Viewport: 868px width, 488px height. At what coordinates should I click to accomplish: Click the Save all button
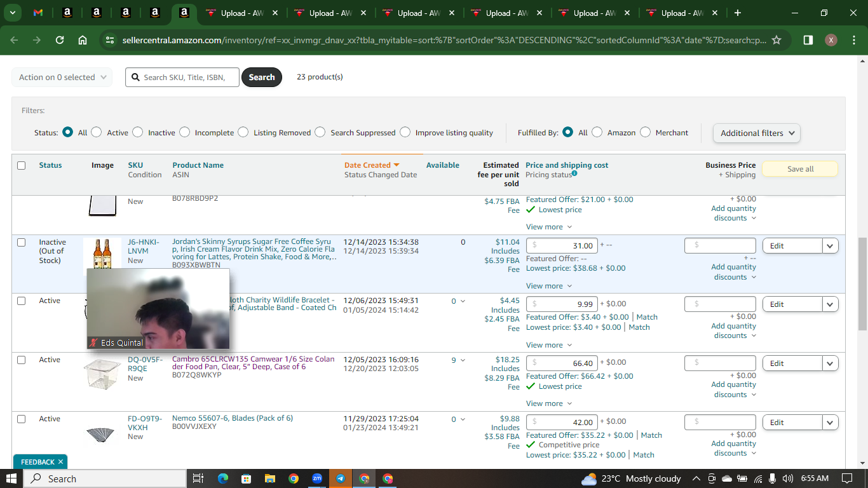pyautogui.click(x=800, y=169)
